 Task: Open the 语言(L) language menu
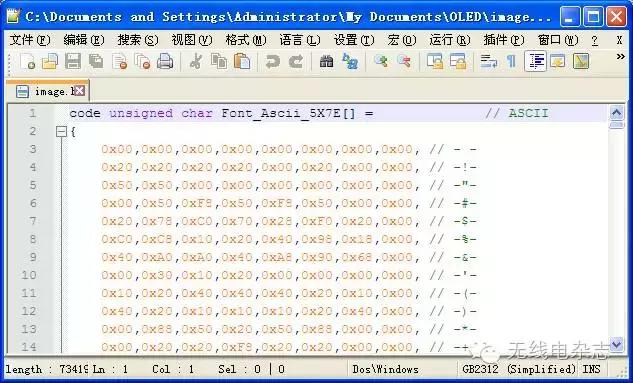[x=300, y=40]
